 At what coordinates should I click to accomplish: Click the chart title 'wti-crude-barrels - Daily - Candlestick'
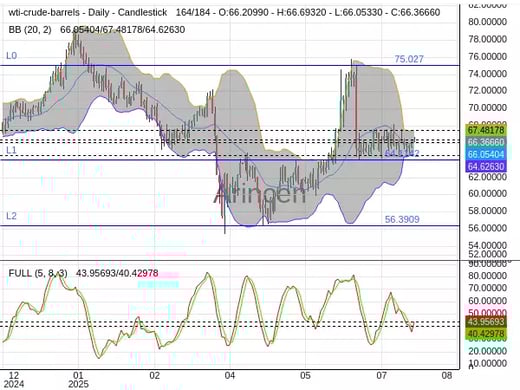tap(88, 12)
